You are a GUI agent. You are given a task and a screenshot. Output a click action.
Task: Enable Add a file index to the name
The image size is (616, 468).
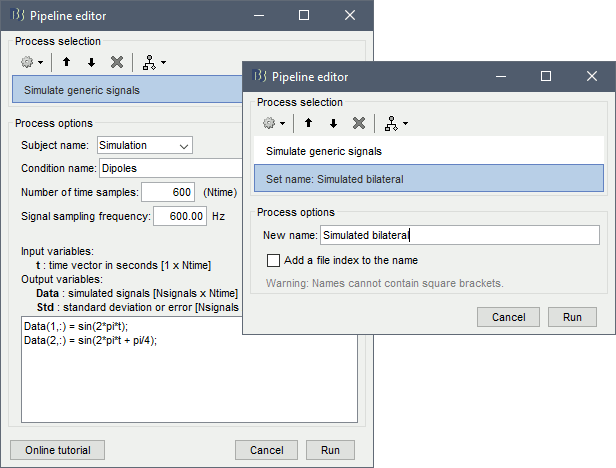(274, 260)
